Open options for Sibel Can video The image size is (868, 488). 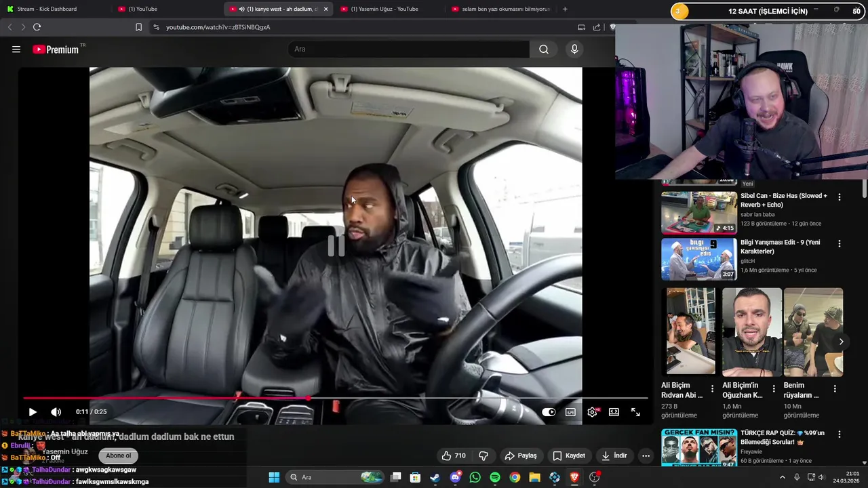(839, 197)
